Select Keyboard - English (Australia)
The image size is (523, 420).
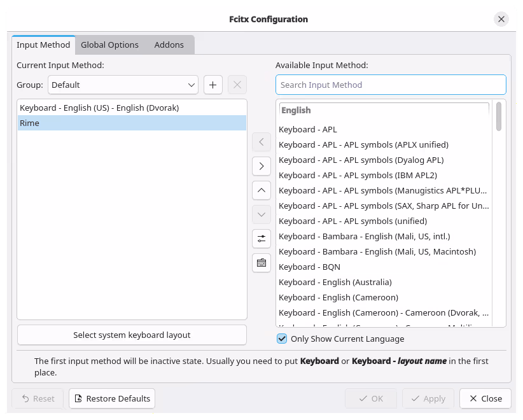tap(384, 282)
